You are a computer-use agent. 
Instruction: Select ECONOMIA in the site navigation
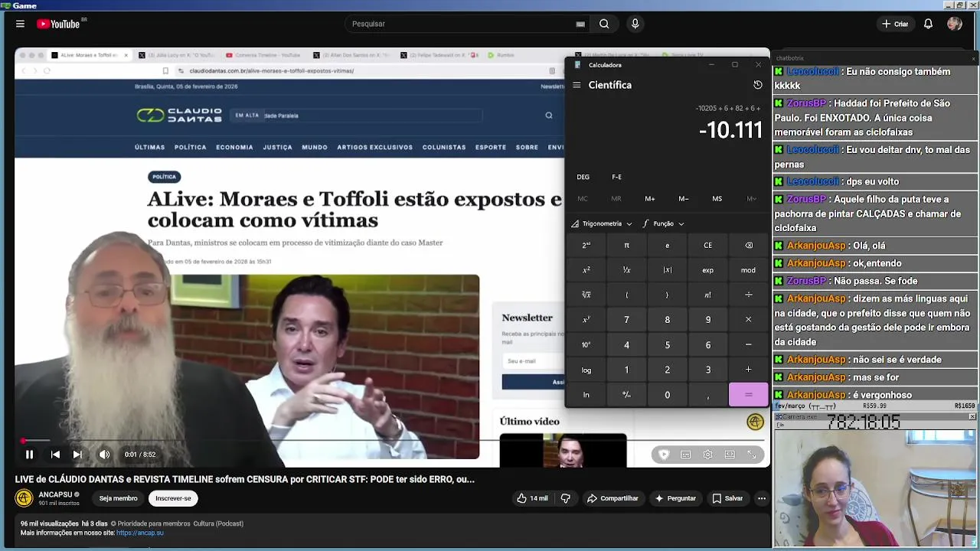234,147
